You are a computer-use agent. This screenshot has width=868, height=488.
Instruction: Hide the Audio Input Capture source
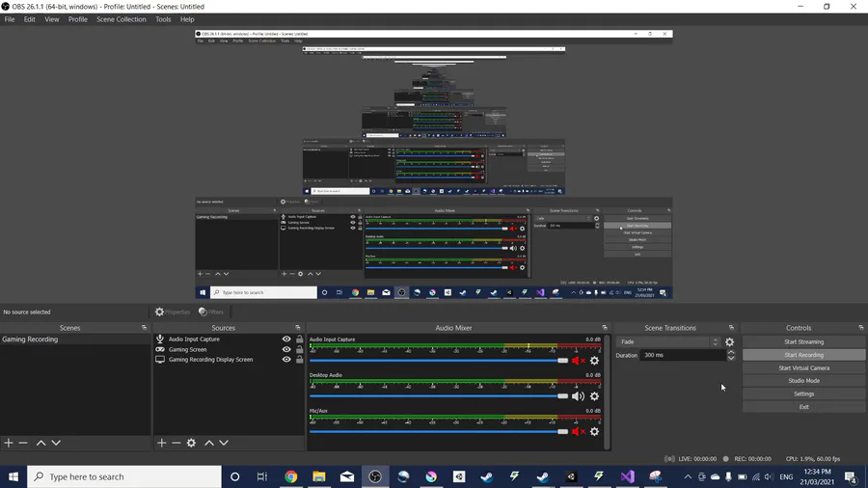tap(286, 339)
